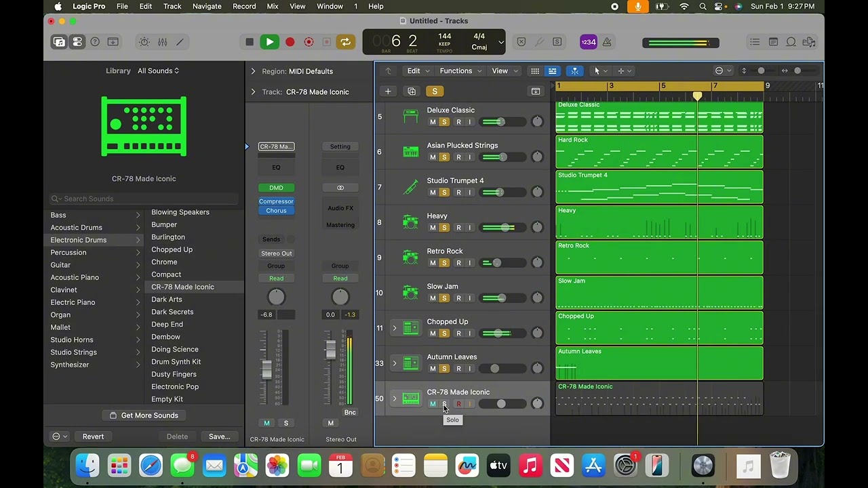Image resolution: width=868 pixels, height=488 pixels.
Task: Expand the Autumn Leaves track stack
Action: [x=394, y=363]
